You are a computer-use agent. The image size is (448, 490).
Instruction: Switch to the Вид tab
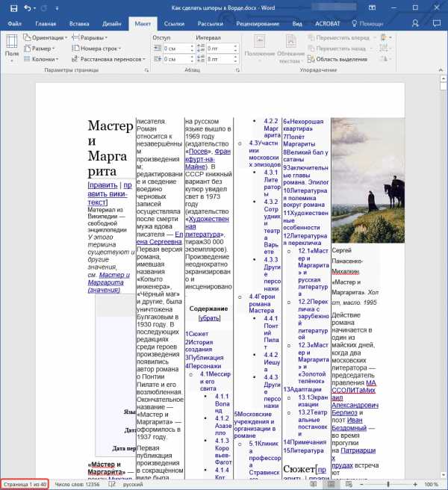pyautogui.click(x=297, y=23)
